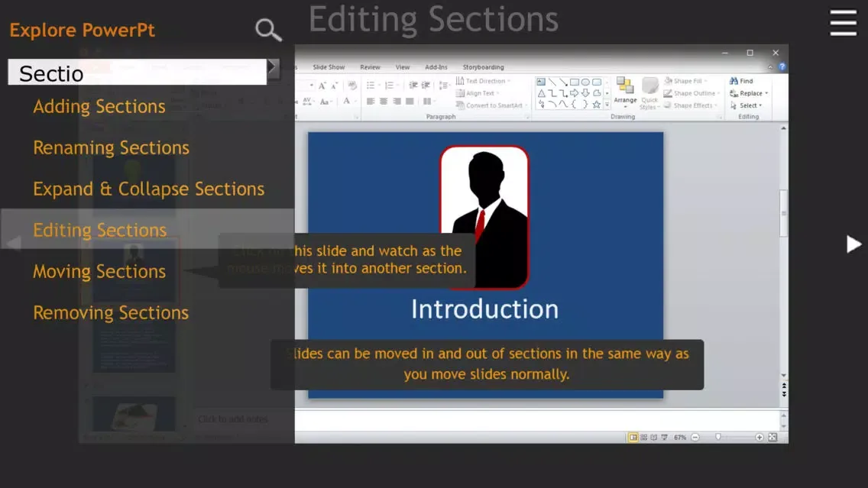Open the Shape Fill dropdown

(x=685, y=81)
